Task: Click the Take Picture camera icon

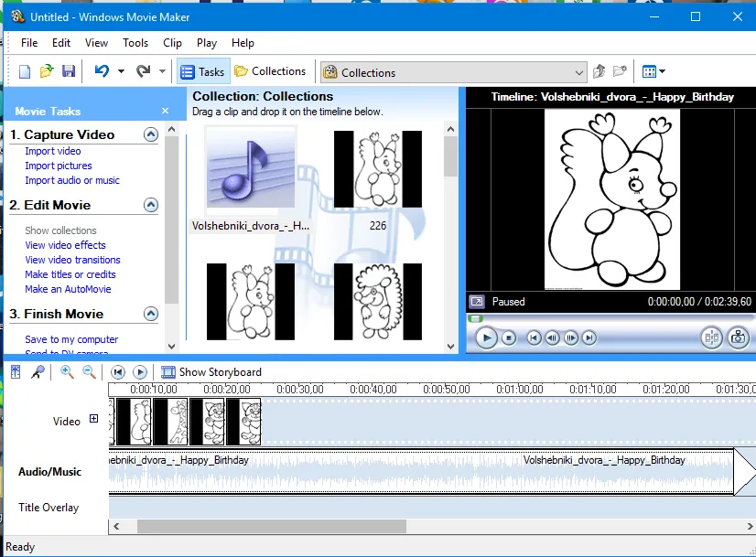Action: coord(738,338)
